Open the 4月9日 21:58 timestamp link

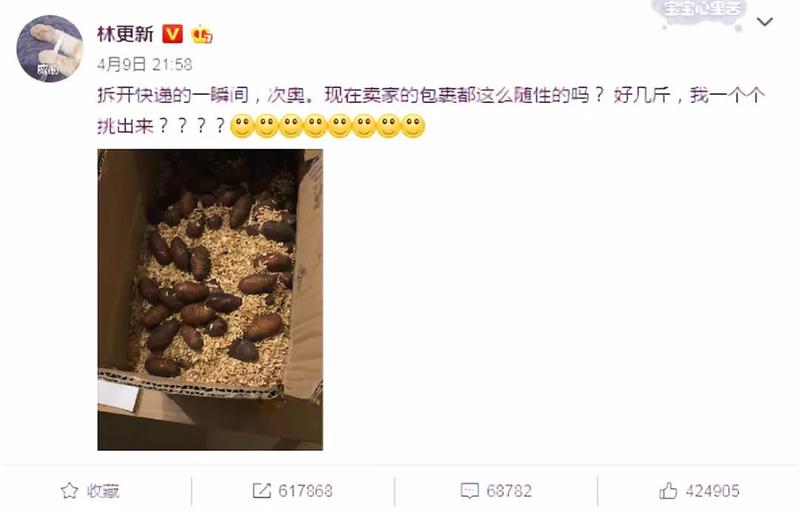coord(145,64)
